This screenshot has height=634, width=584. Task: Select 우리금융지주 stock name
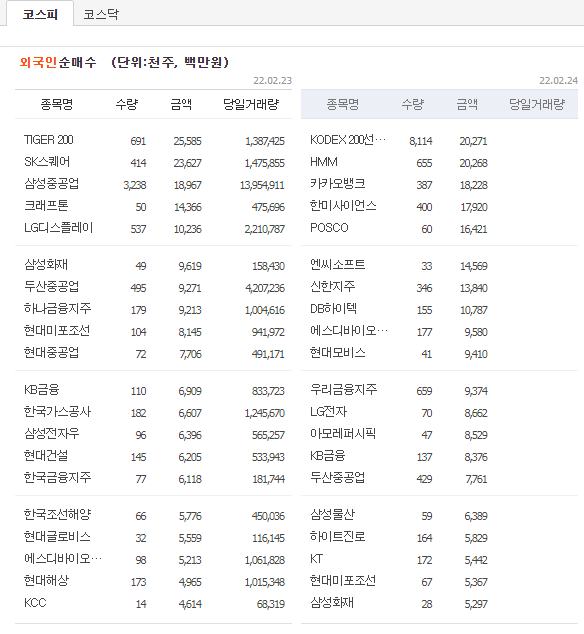coord(343,389)
